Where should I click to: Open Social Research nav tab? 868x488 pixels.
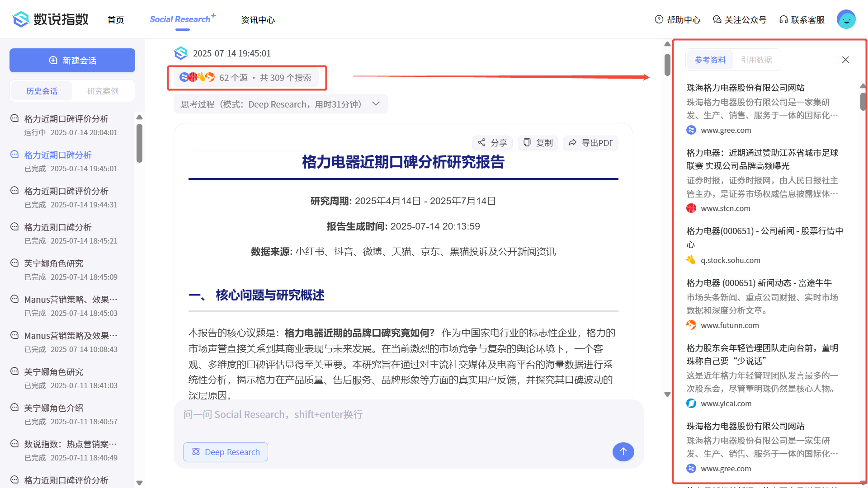pyautogui.click(x=183, y=19)
